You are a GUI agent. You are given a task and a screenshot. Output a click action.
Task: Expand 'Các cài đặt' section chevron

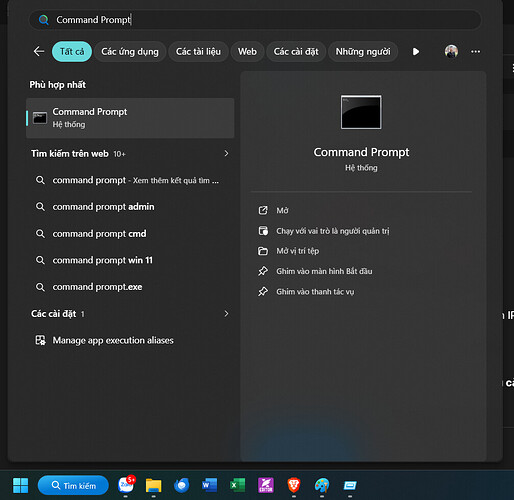[227, 314]
